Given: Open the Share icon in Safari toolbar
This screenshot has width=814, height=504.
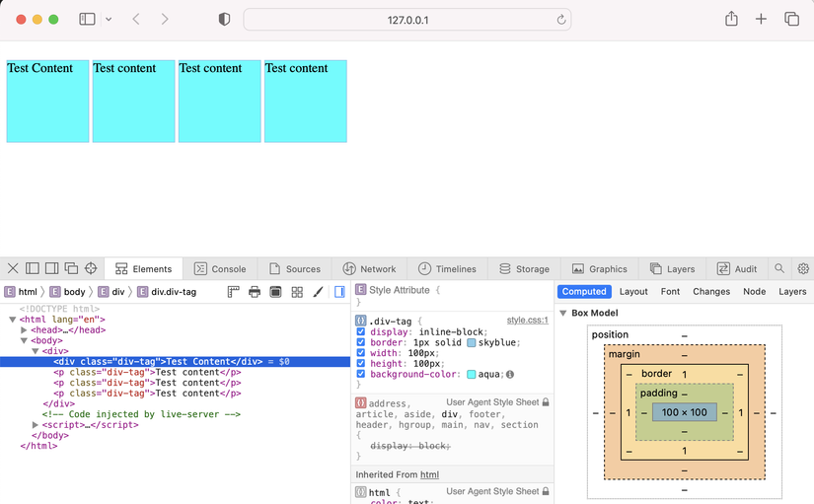Looking at the screenshot, I should 731,19.
